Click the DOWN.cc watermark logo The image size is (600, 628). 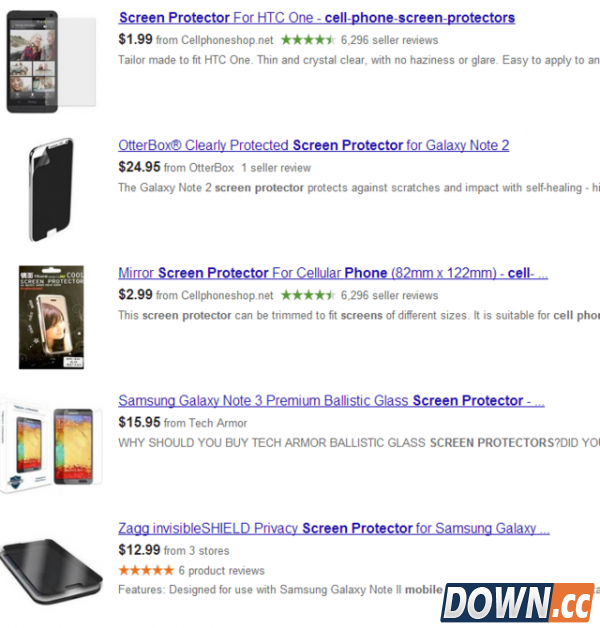(517, 602)
